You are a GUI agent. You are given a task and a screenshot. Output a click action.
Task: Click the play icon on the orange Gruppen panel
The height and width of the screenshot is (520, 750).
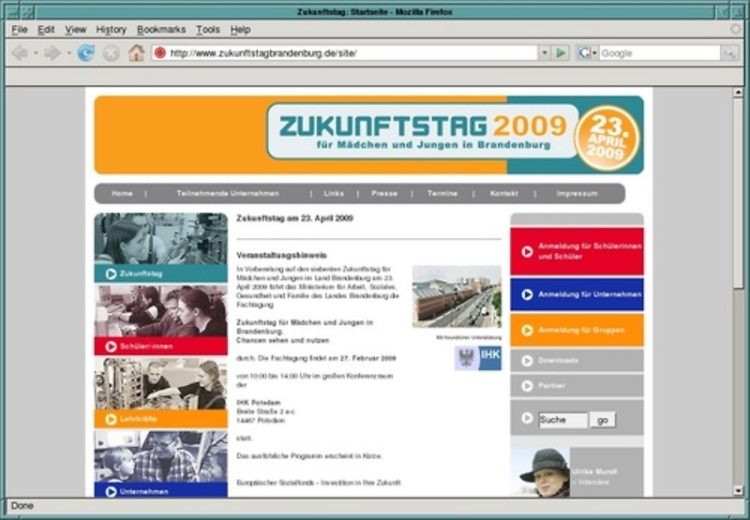pos(527,330)
